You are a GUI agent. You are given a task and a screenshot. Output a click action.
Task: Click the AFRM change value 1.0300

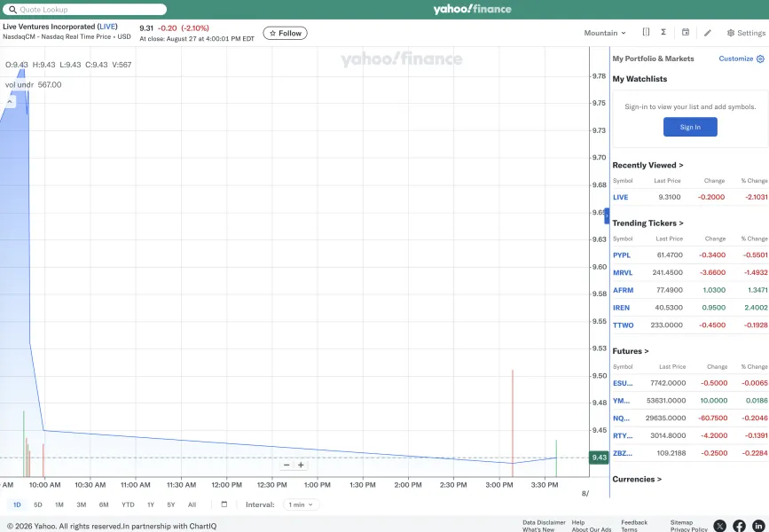[714, 290]
